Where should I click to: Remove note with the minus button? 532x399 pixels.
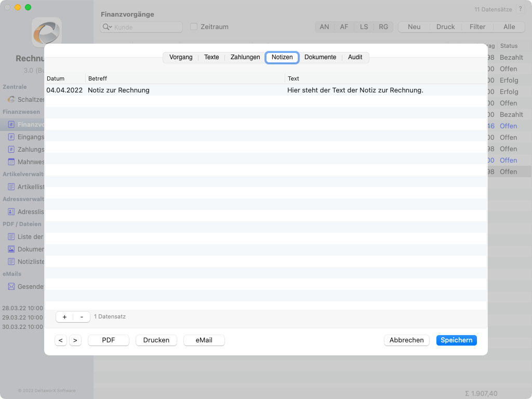tap(82, 317)
